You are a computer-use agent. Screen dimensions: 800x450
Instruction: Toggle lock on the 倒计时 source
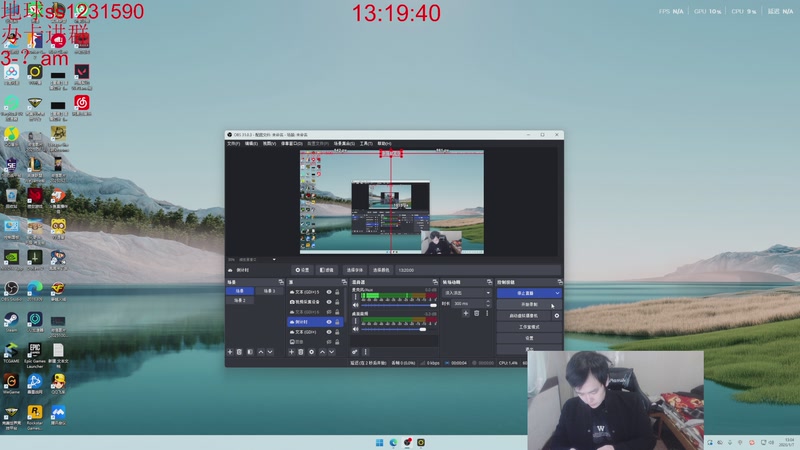pos(337,322)
